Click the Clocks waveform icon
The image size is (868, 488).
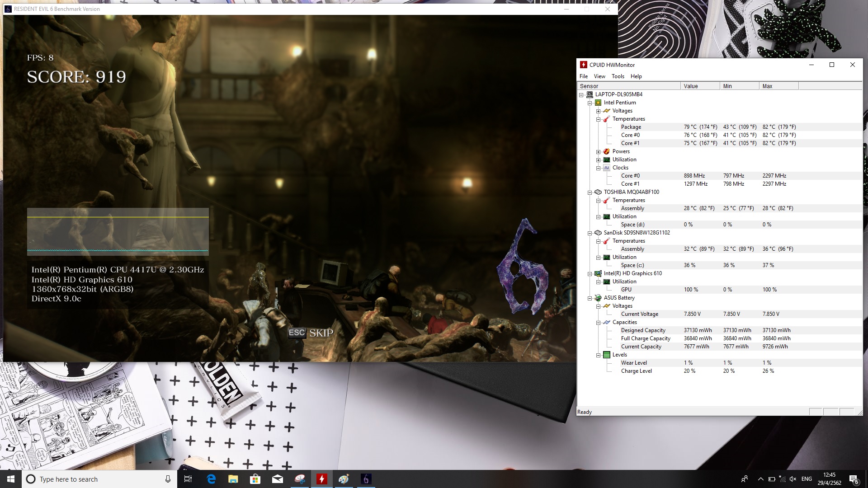point(606,168)
